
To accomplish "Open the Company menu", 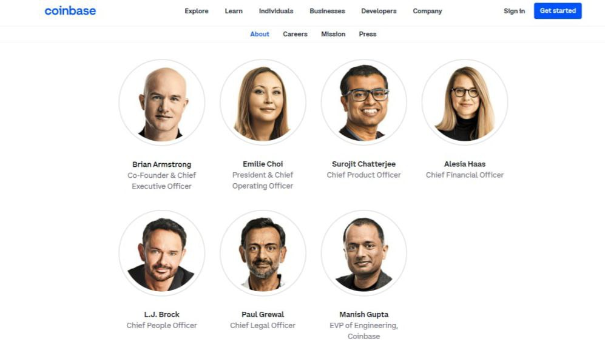I will pyautogui.click(x=428, y=11).
